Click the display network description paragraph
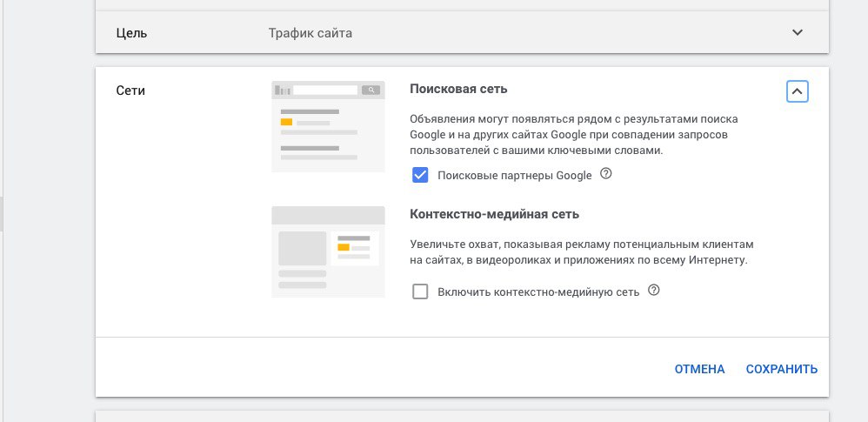 pyautogui.click(x=582, y=252)
